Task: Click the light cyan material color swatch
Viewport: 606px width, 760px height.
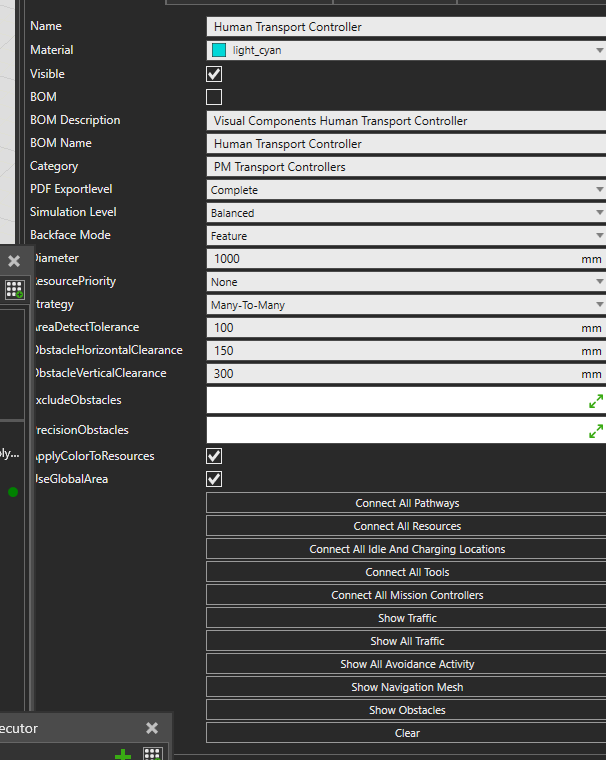Action: [219, 50]
